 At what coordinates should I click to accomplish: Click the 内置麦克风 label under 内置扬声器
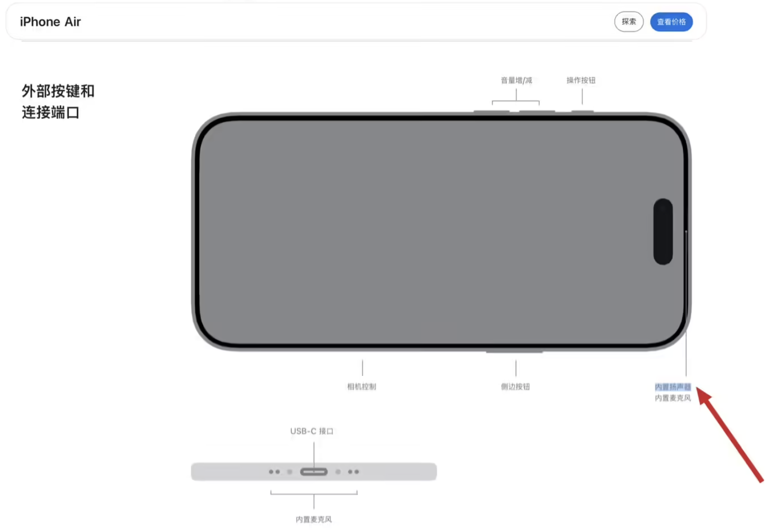[x=672, y=398]
